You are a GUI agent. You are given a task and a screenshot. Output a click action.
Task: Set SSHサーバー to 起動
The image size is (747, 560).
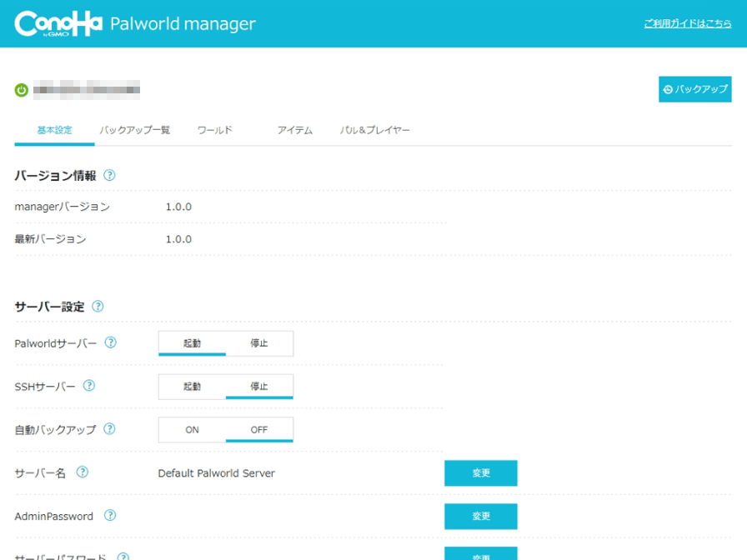192,386
